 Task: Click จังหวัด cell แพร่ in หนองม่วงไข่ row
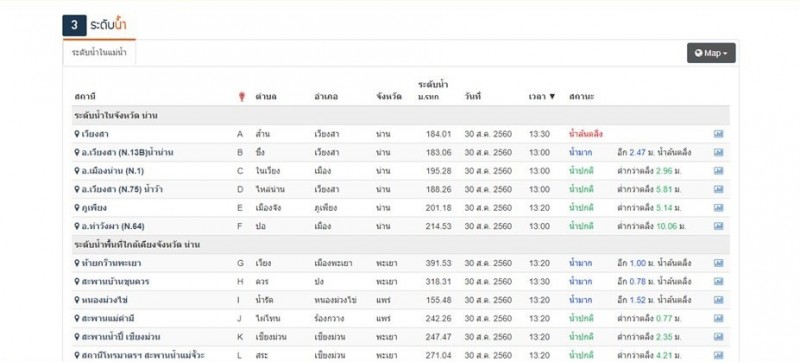383,300
